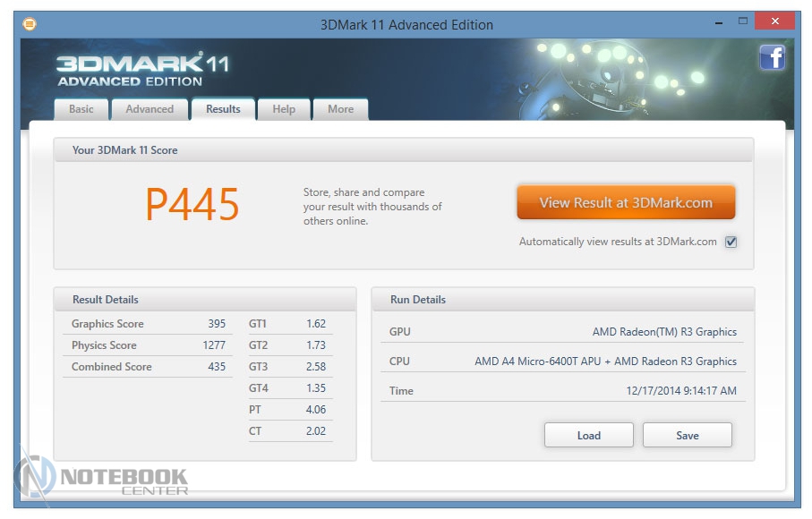Select the Results tab
Viewport: 812px width, 519px height.
pos(223,109)
